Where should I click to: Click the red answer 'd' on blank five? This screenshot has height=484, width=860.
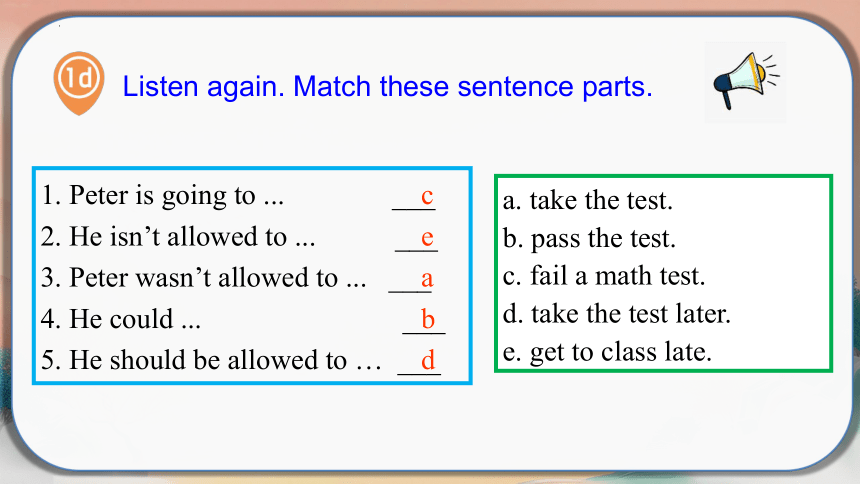click(x=428, y=359)
